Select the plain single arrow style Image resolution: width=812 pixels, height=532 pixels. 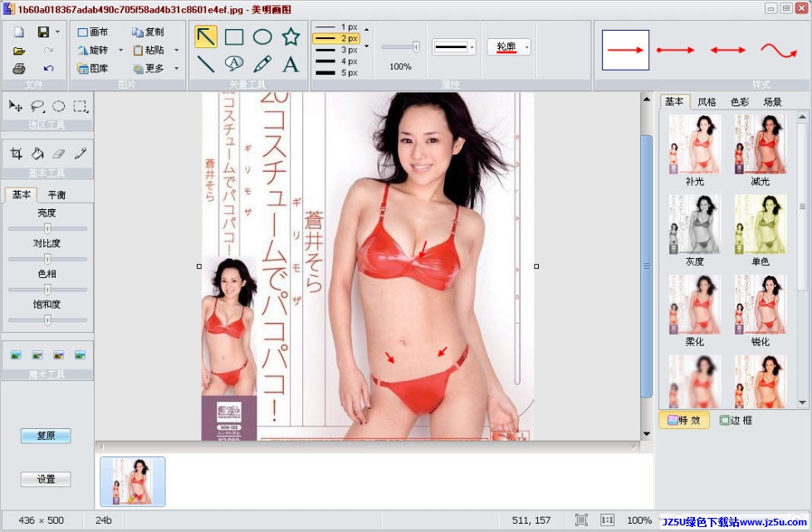coord(625,50)
